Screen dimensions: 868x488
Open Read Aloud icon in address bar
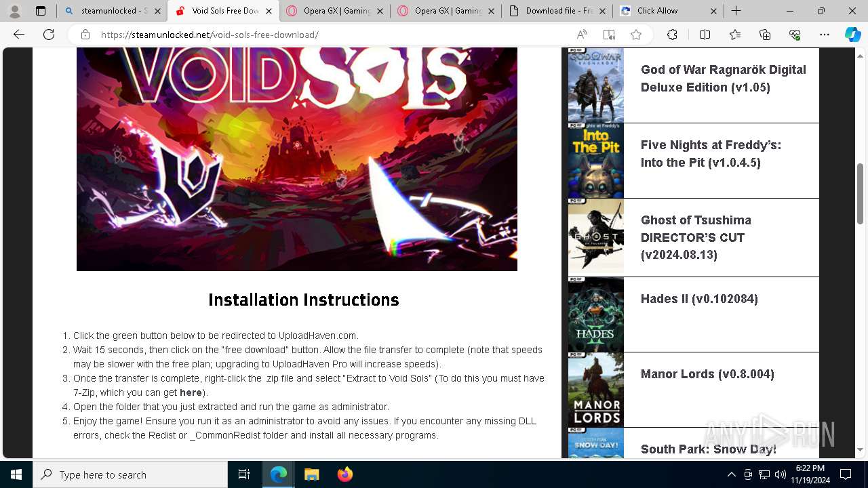pos(582,35)
